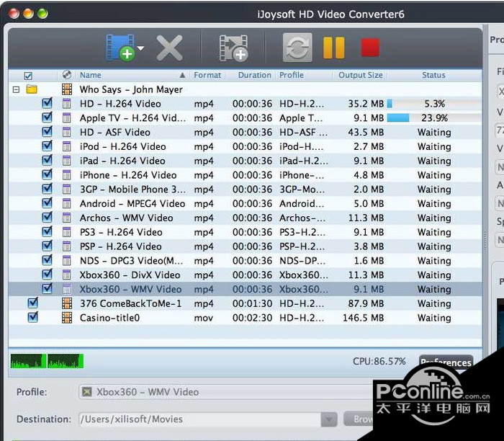Screen dimensions: 504x441
Task: Stop conversion with the red square
Action: (x=370, y=48)
